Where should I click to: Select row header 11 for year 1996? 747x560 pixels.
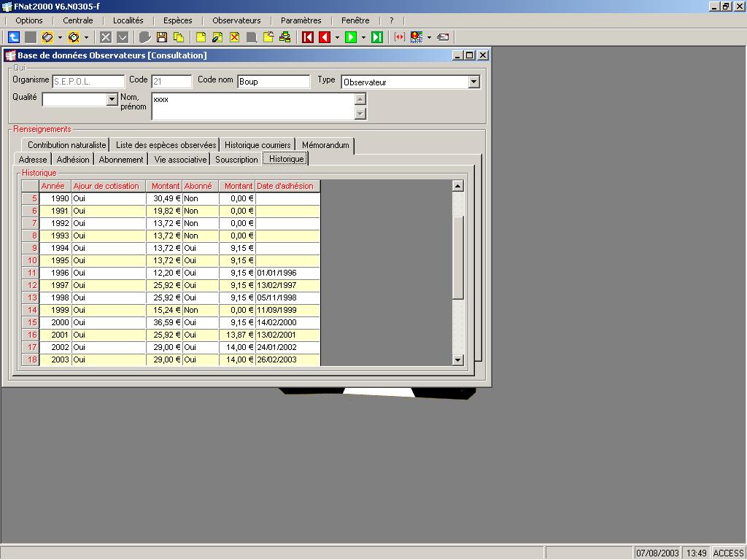click(x=31, y=273)
